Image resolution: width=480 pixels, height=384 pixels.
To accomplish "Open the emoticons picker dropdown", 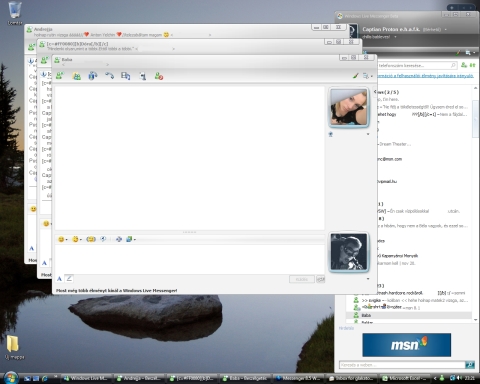I will (62, 239).
